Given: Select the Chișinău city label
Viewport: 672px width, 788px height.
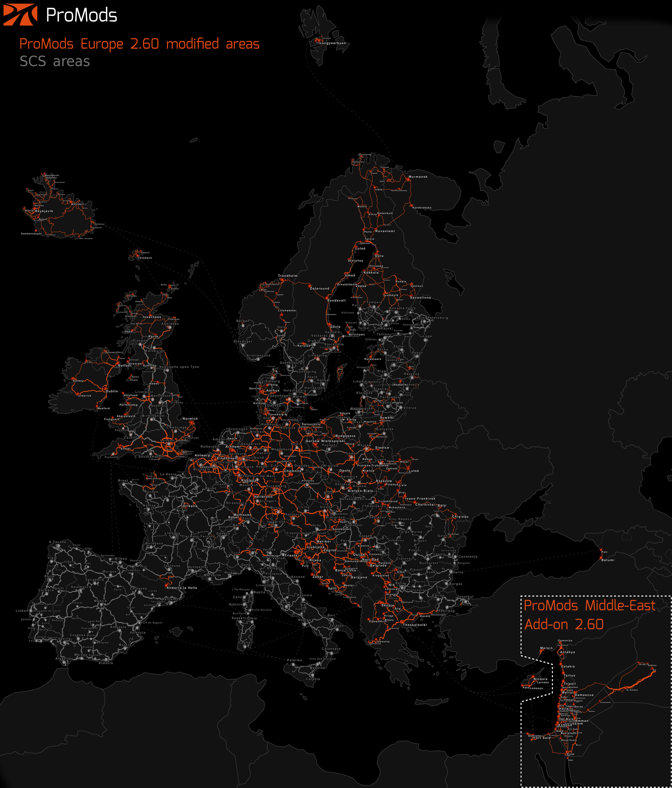Looking at the screenshot, I should 460,517.
